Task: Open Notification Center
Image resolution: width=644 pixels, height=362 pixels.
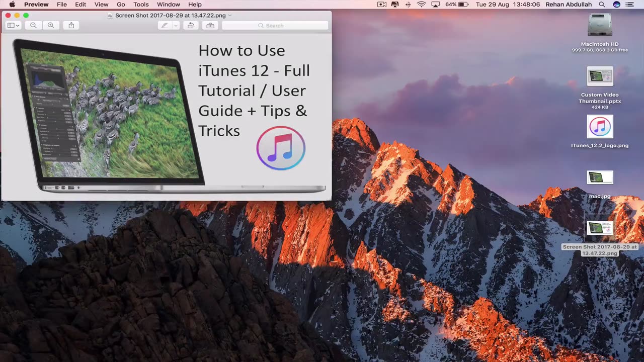Action: click(630, 5)
